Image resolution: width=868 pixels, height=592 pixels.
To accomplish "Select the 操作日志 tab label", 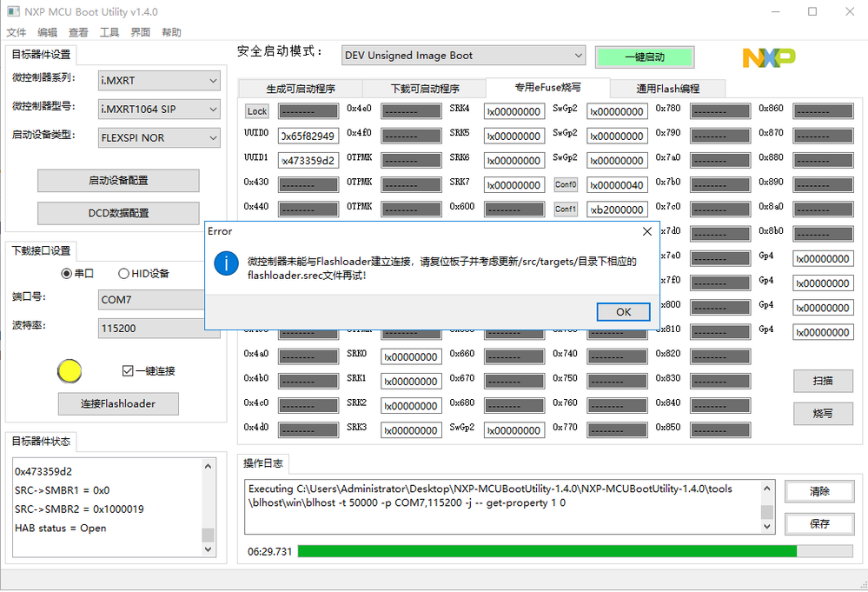I will click(263, 463).
